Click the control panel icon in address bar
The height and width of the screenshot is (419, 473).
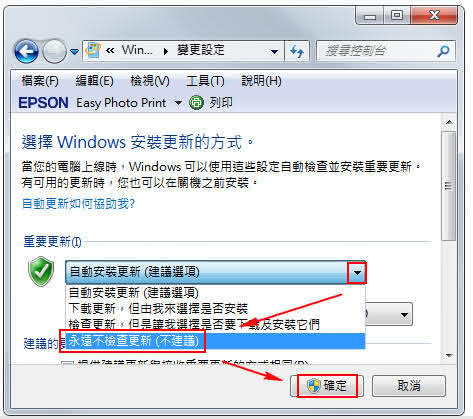click(93, 50)
